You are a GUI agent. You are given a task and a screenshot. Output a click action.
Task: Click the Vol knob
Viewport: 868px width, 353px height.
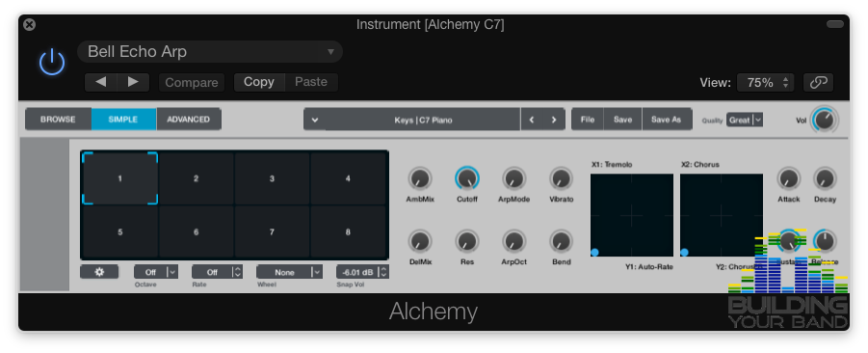click(x=825, y=121)
